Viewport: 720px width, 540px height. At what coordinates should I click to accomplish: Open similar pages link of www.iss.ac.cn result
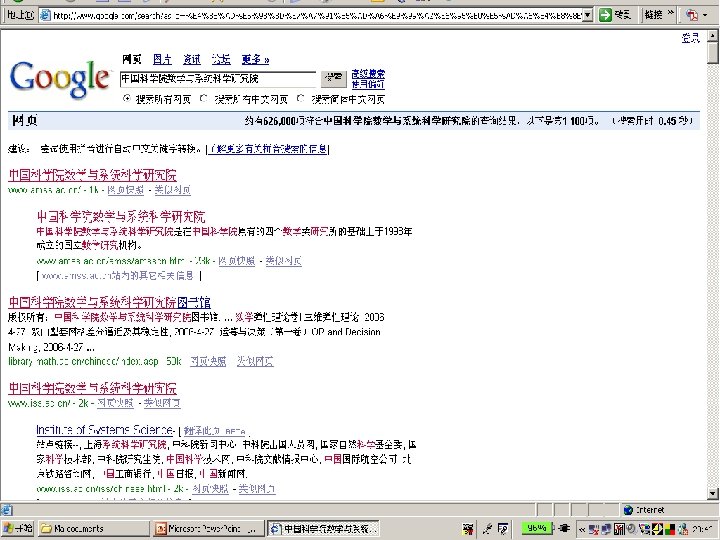click(162, 403)
